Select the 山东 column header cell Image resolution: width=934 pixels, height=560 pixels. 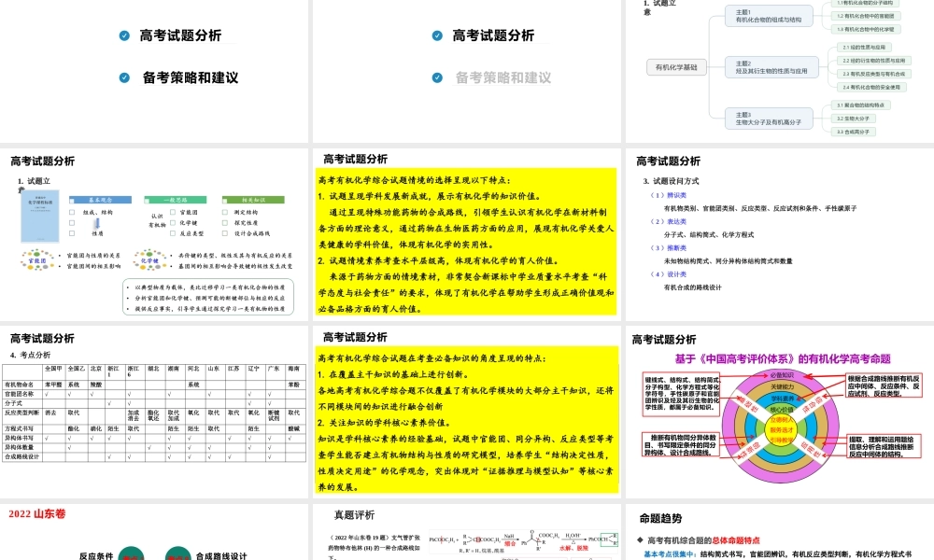215,372
